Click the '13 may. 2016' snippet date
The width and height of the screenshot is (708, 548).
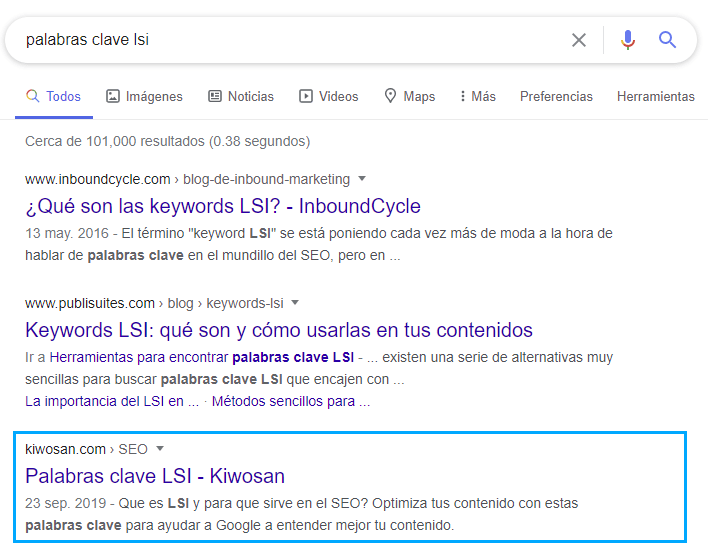(67, 233)
